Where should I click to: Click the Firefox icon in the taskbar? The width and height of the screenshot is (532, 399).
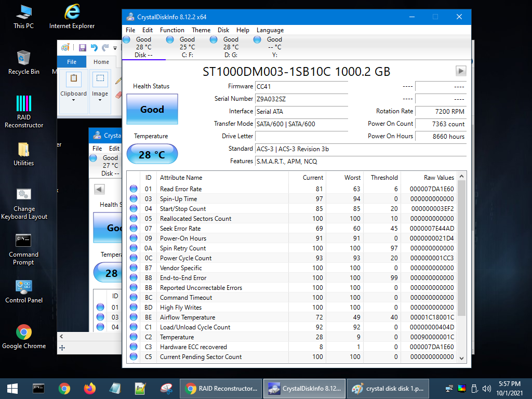pyautogui.click(x=90, y=388)
